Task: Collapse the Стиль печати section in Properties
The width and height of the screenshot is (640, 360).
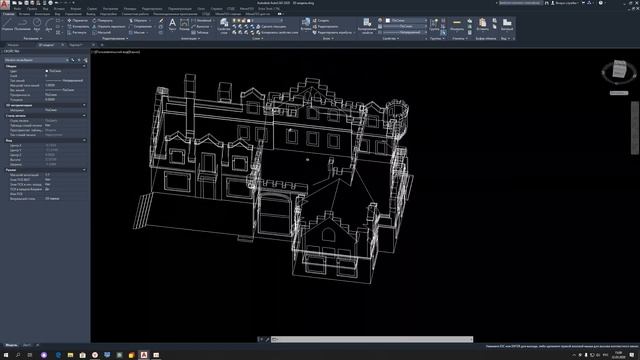Action: pyautogui.click(x=84, y=116)
